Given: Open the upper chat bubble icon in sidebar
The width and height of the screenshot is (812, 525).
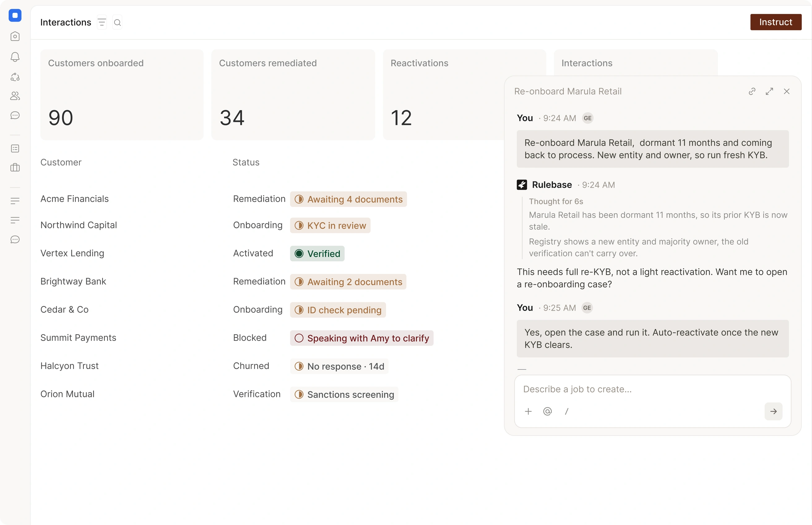Looking at the screenshot, I should pos(15,115).
